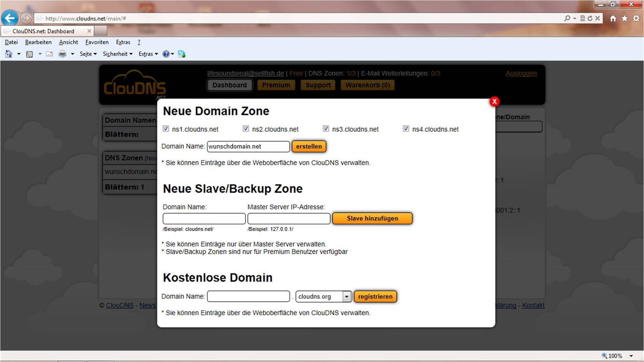Click the ClouDNS footer link
The height and width of the screenshot is (362, 644).
[120, 305]
